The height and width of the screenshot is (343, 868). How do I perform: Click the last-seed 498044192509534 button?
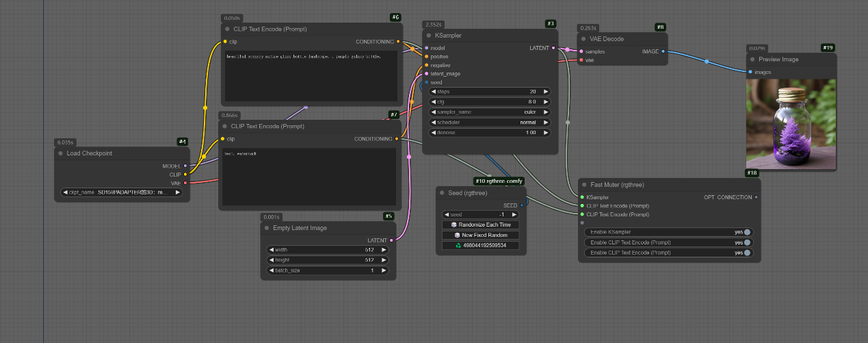tap(481, 245)
